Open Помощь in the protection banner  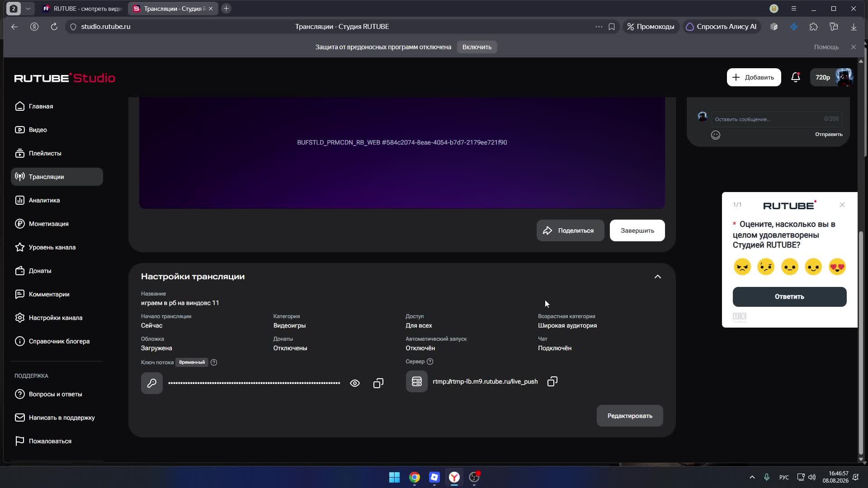(826, 47)
